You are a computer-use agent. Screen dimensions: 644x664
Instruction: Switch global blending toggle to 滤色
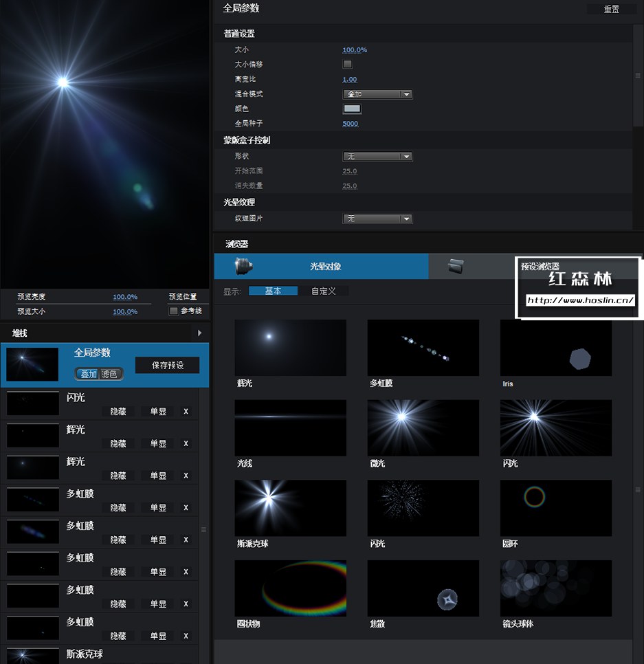click(x=111, y=374)
